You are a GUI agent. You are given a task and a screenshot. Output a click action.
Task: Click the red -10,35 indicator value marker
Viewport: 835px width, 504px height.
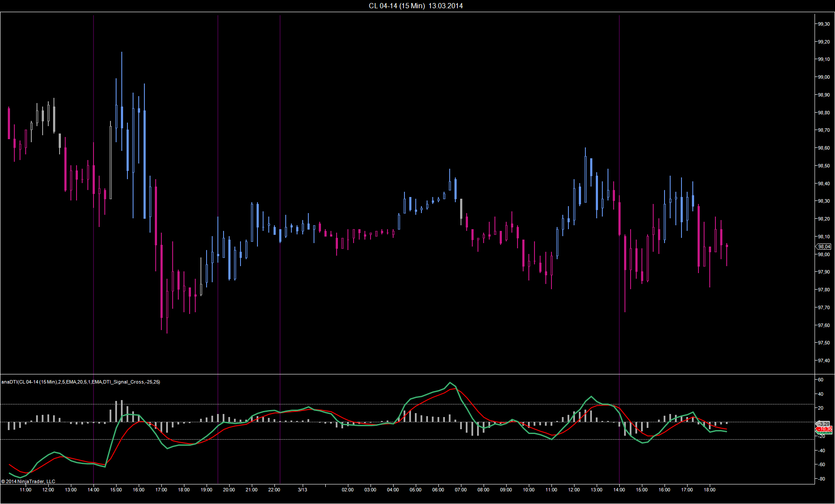pos(825,429)
